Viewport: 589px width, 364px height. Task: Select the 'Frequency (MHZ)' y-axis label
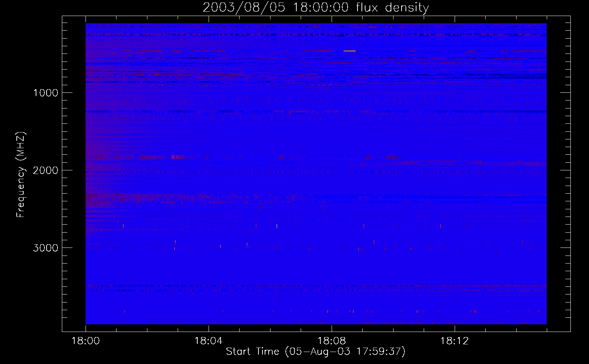point(21,175)
